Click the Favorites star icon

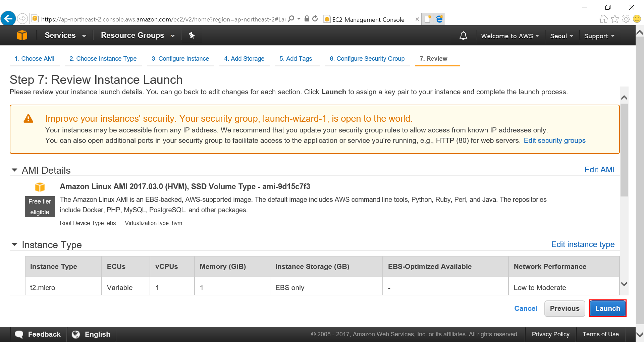(615, 19)
